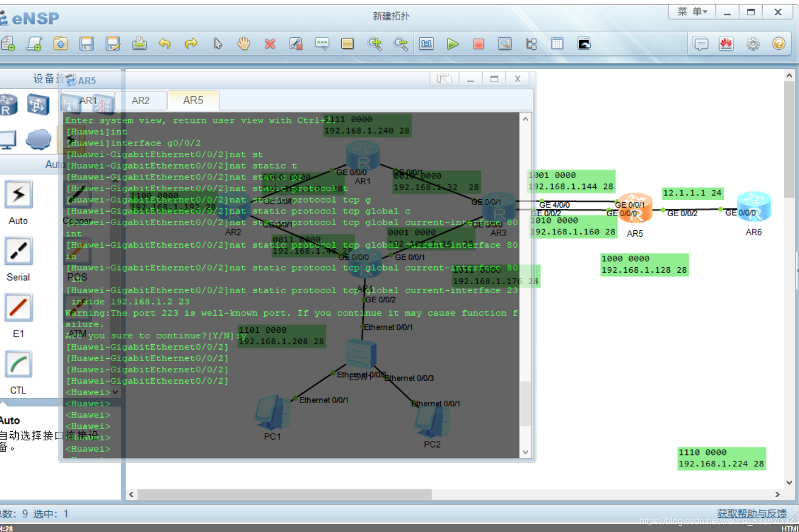Image resolution: width=799 pixels, height=532 pixels.
Task: Click the canvas horizontal scrollbar thumb
Action: [285, 494]
